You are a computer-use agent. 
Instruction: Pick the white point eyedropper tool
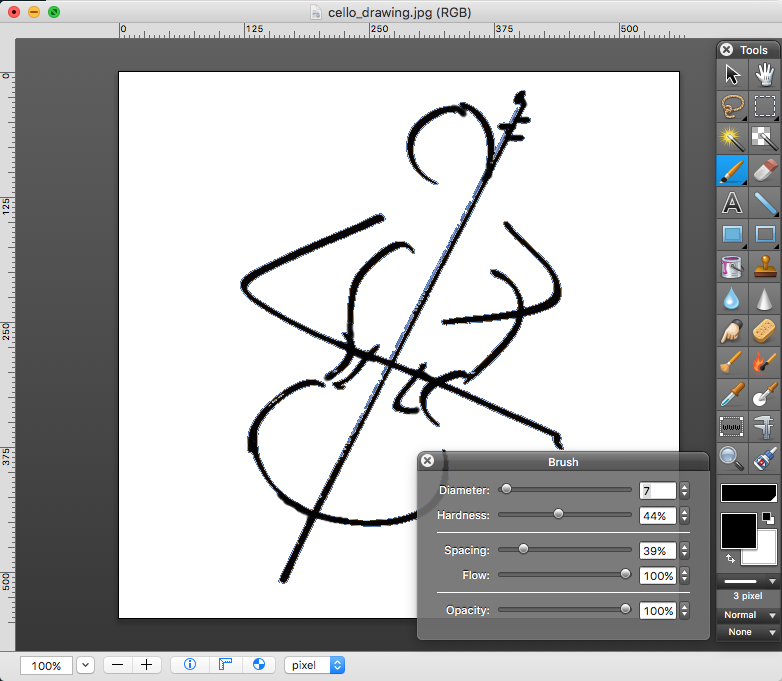click(764, 394)
